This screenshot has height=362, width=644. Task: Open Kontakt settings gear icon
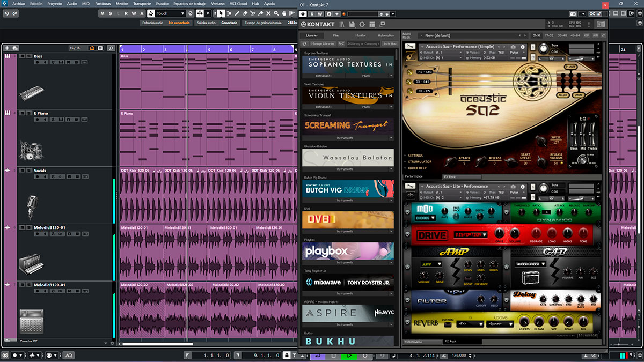(362, 24)
